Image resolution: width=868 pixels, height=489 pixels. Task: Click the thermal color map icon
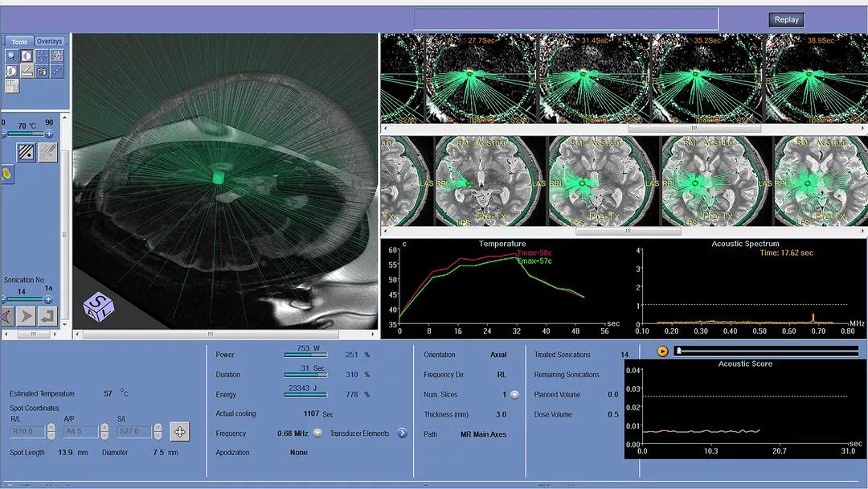6,174
